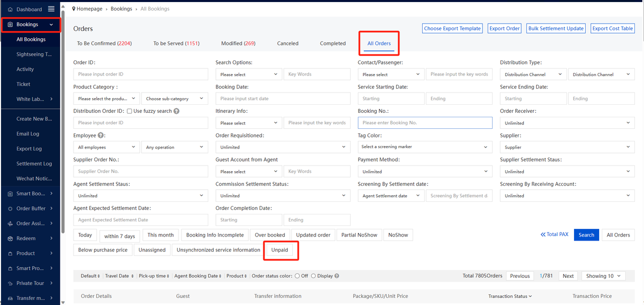Click the Redeem cube icon in sidebar

coord(10,239)
